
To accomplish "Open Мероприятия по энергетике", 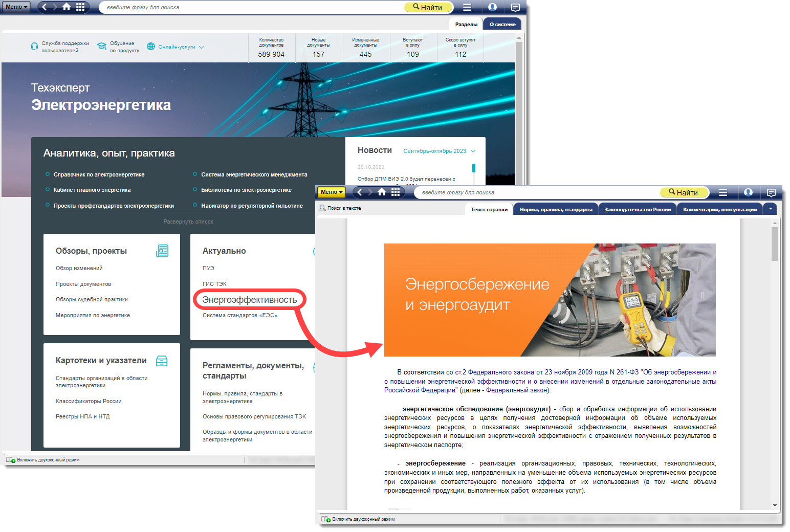I will [x=93, y=315].
